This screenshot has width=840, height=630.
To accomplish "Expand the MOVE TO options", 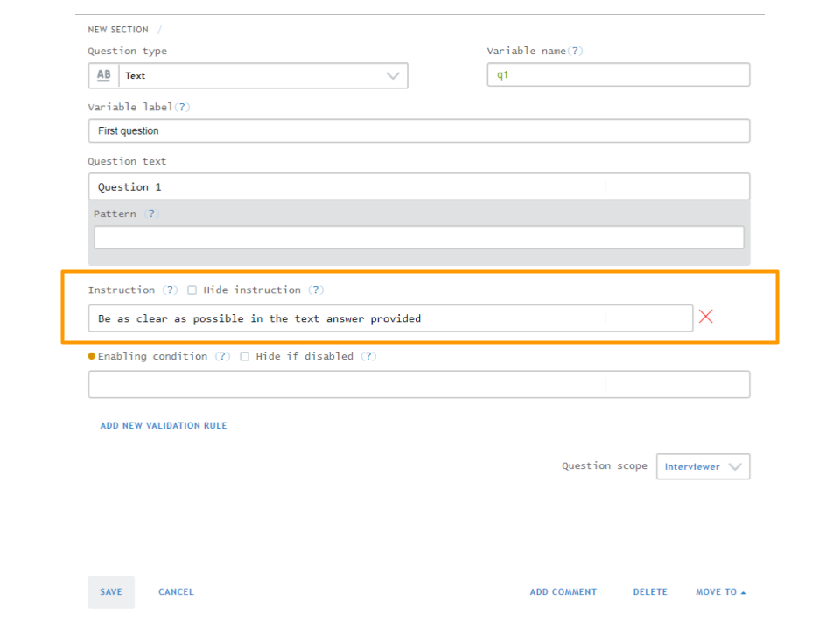I will pos(720,591).
